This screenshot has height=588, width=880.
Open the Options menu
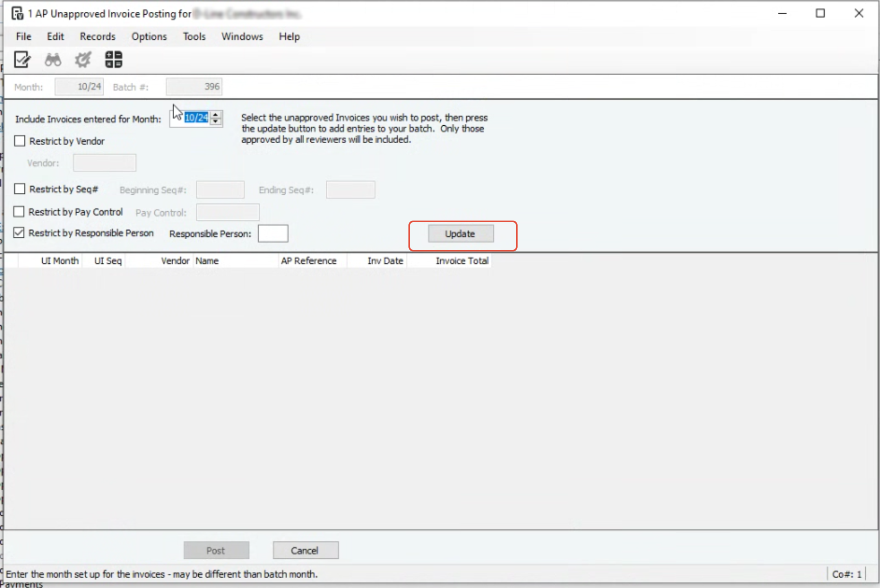tap(149, 37)
